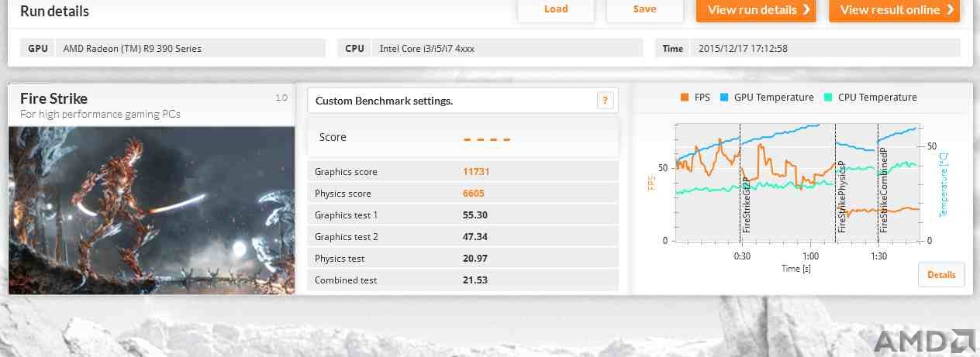
Task: Click the Combined test value 21.53
Action: pos(475,280)
